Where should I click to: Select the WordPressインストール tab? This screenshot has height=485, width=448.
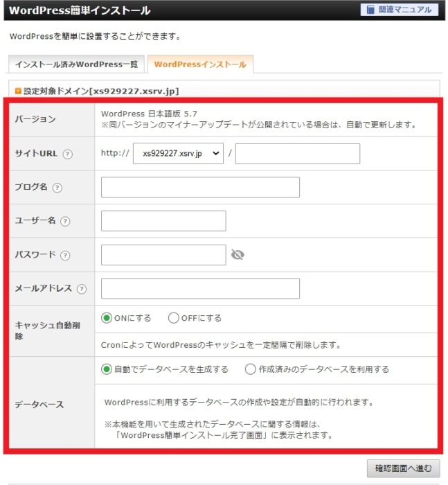coord(200,64)
